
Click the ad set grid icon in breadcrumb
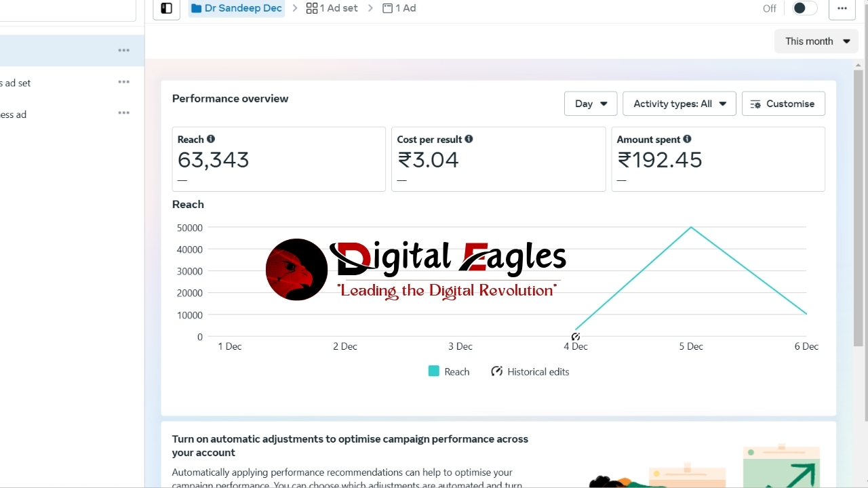[x=312, y=8]
